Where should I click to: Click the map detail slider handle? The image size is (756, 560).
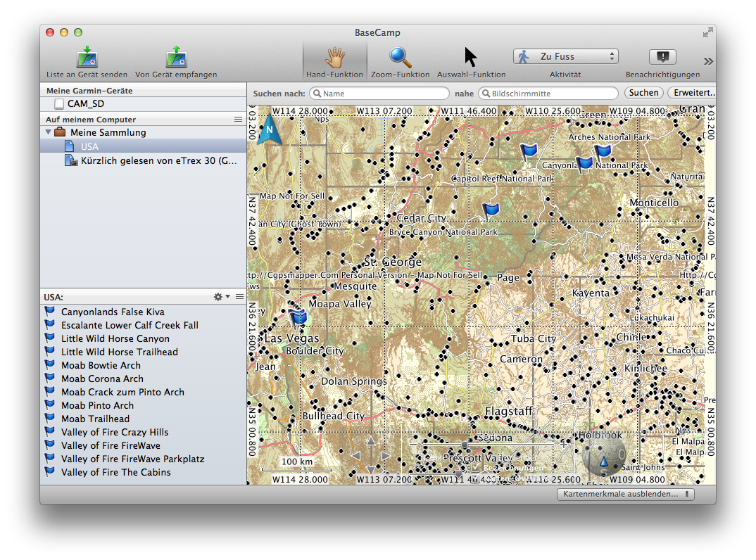(458, 474)
